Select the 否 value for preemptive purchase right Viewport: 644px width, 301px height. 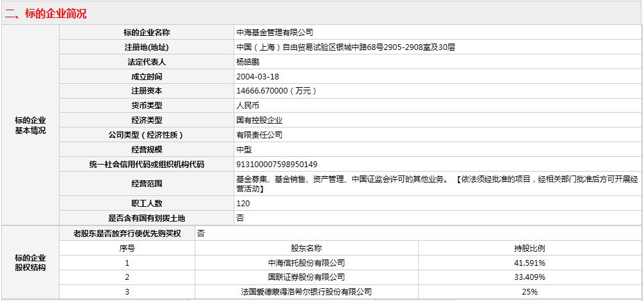(x=201, y=234)
